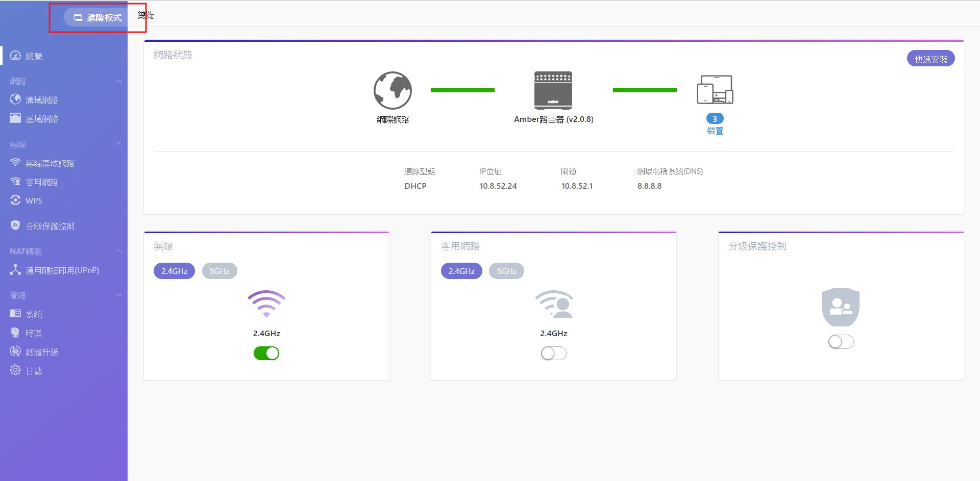Open 廣域網路 globe icon in sidebar
Screen dimensions: 980x481
click(x=15, y=99)
